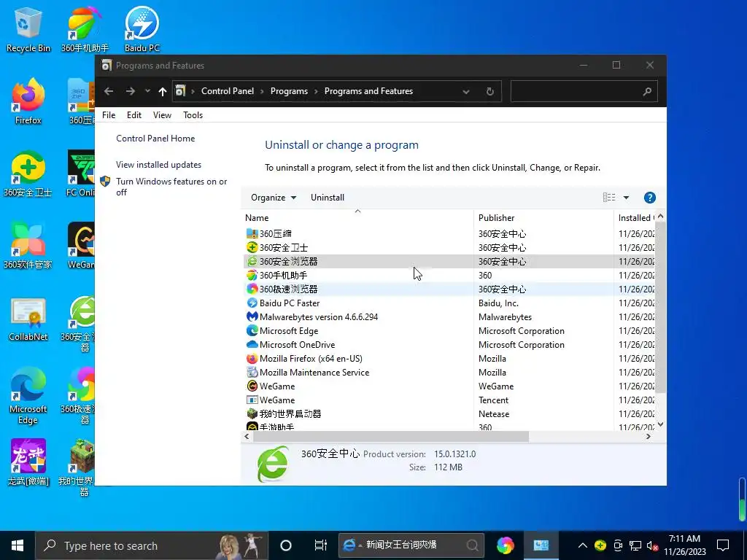Click 我的世界启动器 icon in program list
The image size is (747, 560).
[x=252, y=414]
